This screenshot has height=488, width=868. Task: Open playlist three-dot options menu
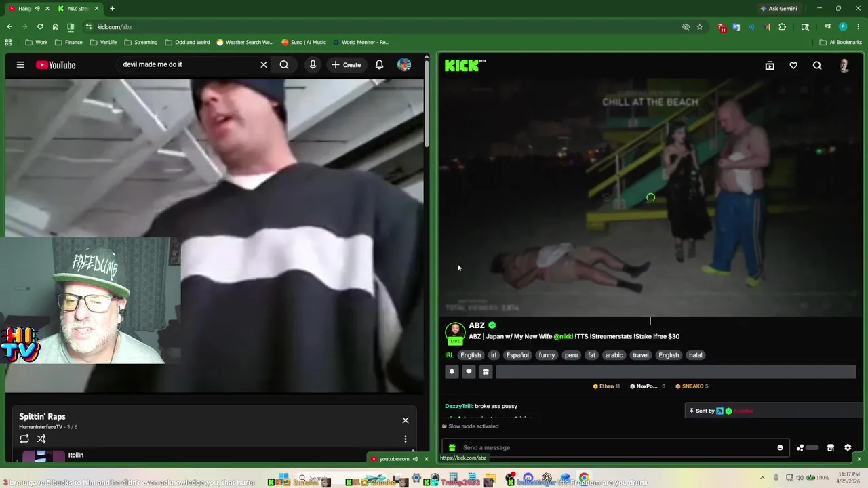[x=406, y=439]
